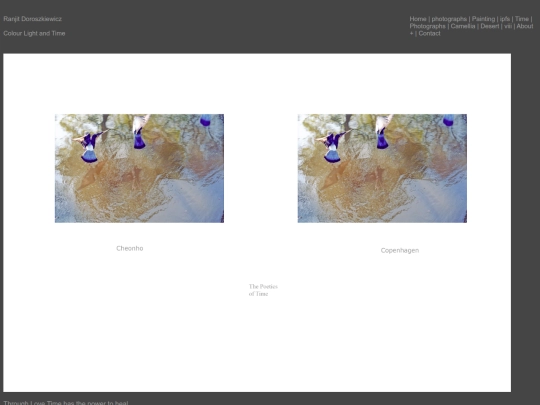Open the Copenhagen photograph thumbnail

pos(382,168)
